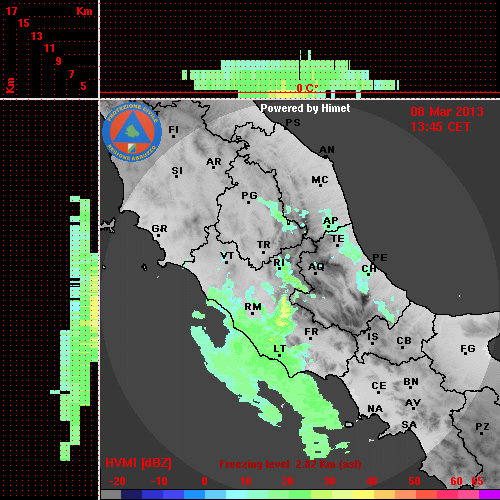
Task: Click the SA city label
Action: 409,425
